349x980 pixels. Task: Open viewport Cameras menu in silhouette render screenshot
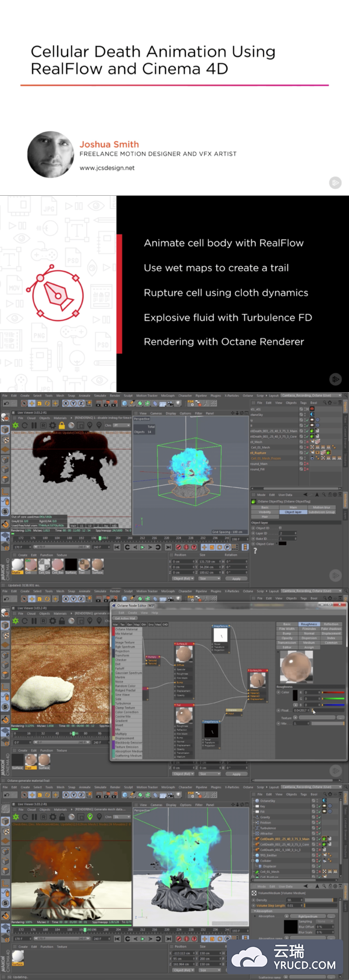coord(156,413)
